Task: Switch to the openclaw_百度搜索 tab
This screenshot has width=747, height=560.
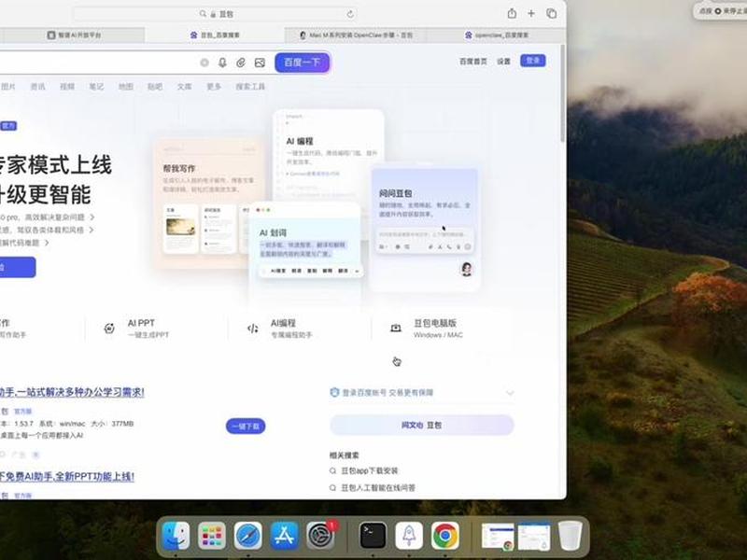Action: (x=496, y=35)
